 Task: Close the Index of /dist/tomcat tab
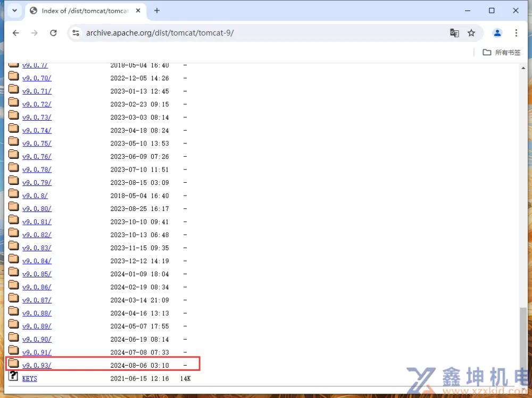(138, 11)
